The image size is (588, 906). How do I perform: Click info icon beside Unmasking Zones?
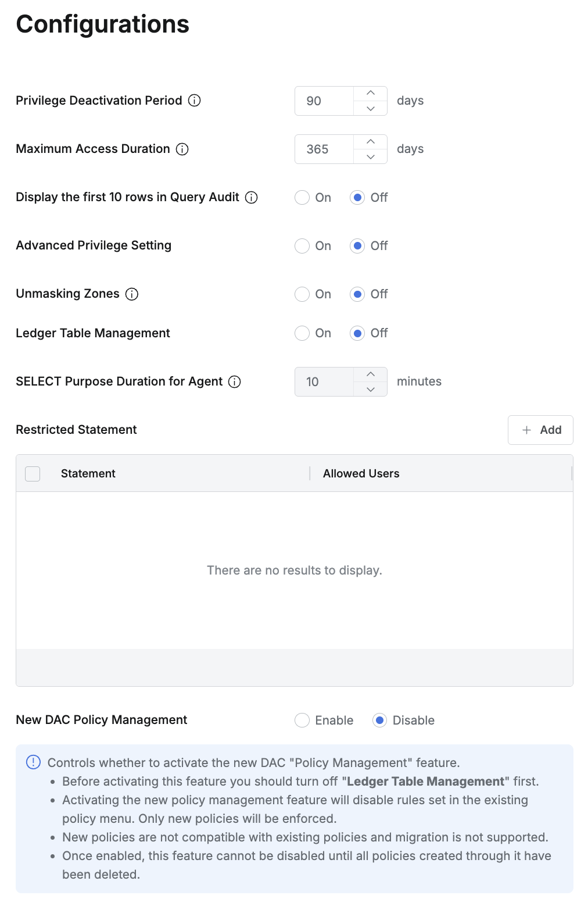[x=132, y=294]
